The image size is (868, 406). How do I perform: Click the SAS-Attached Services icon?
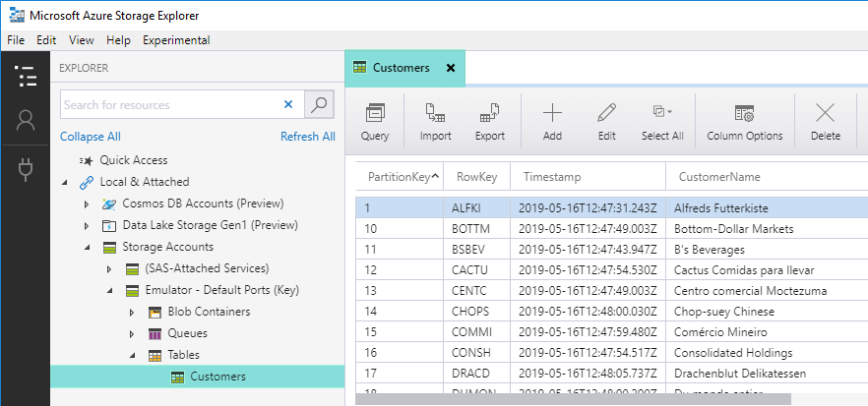point(132,268)
